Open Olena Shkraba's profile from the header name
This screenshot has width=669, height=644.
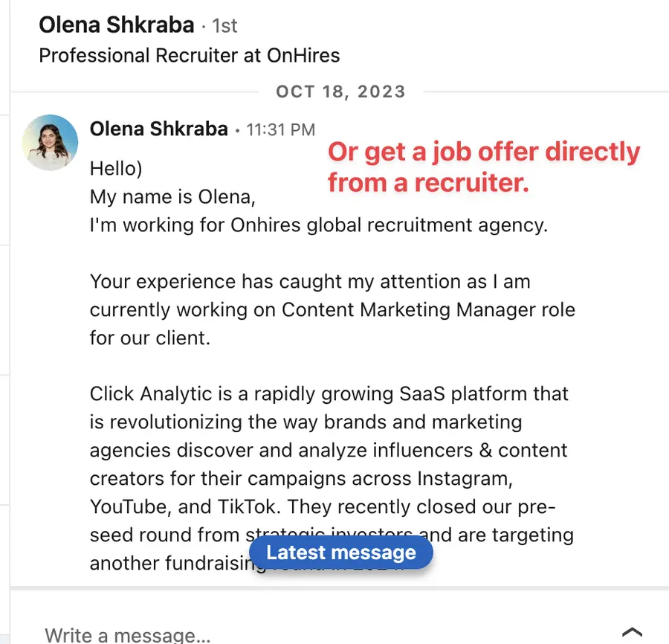coord(116,24)
